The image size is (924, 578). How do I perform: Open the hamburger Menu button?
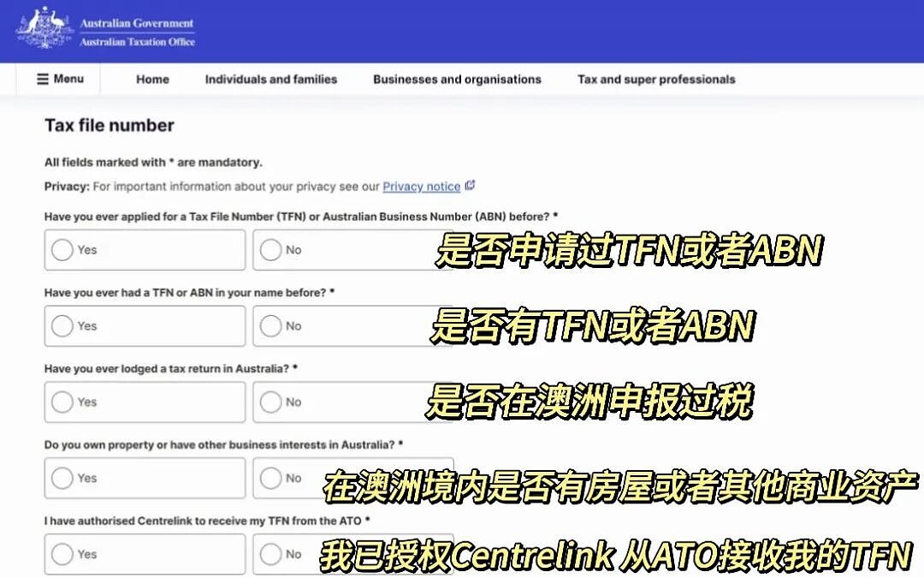(x=59, y=79)
